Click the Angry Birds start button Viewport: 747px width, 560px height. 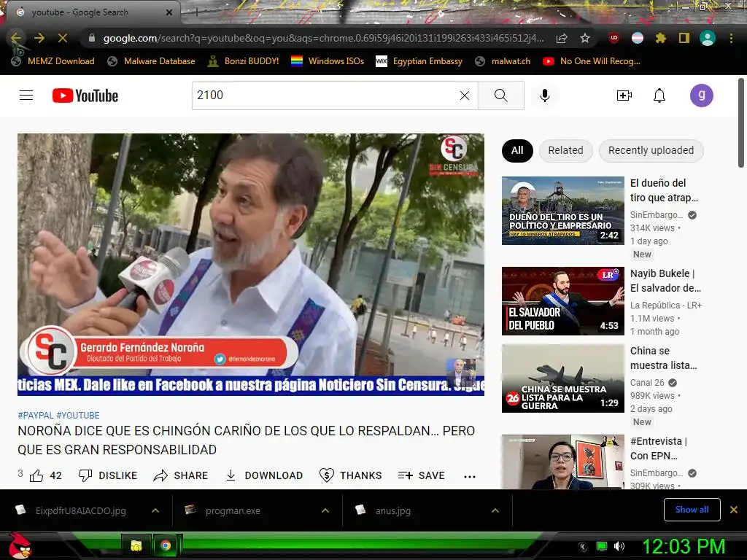(20, 545)
